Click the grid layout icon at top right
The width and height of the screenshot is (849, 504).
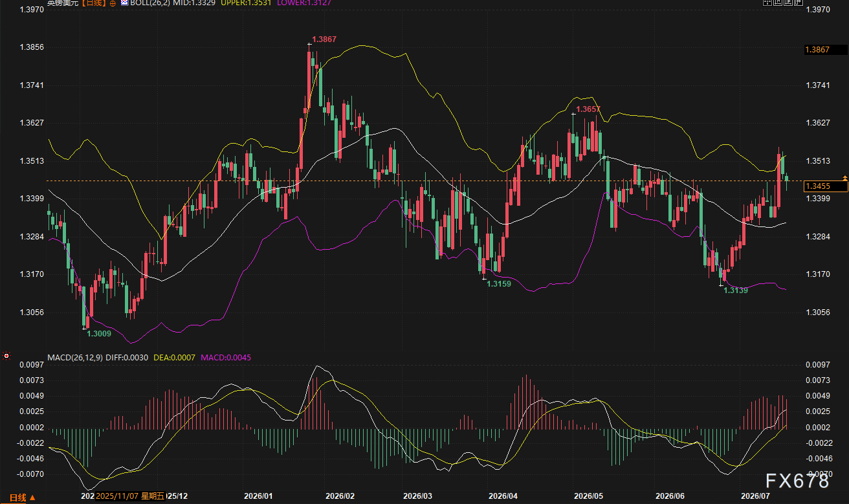(767, 3)
